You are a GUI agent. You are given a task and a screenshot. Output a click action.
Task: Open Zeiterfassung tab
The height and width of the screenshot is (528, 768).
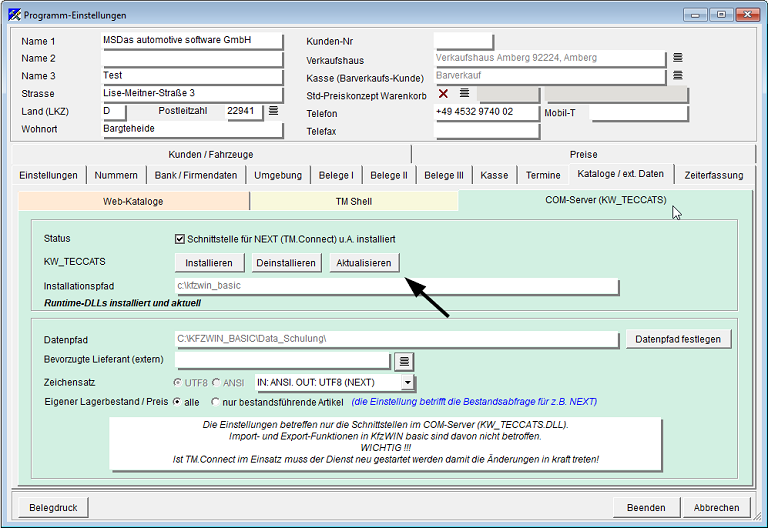pos(714,175)
